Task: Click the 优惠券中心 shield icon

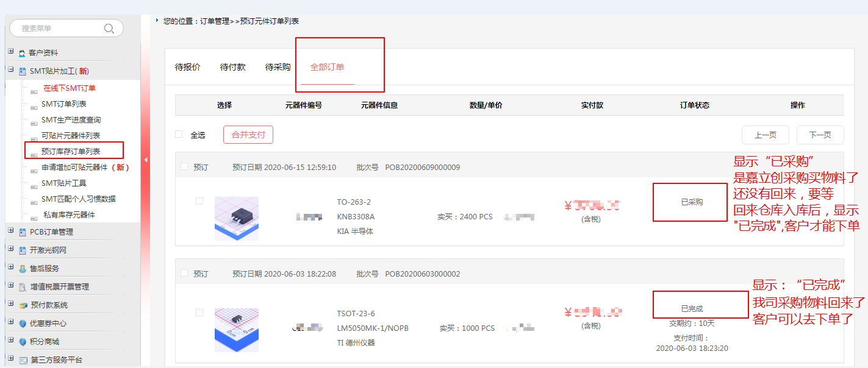Action: pyautogui.click(x=23, y=324)
